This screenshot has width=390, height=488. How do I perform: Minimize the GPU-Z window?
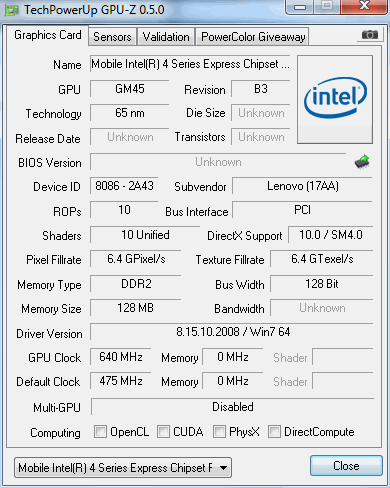(x=300, y=7)
